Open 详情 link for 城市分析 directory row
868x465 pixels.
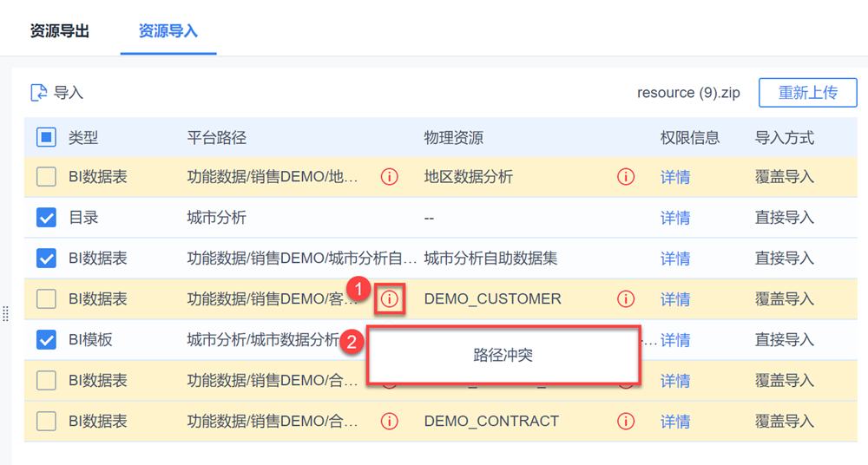click(x=675, y=218)
